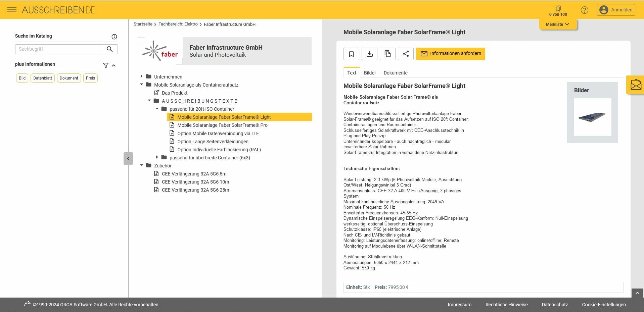644x312 pixels.
Task: Open the envelope contact icon on the right edge
Action: click(635, 85)
